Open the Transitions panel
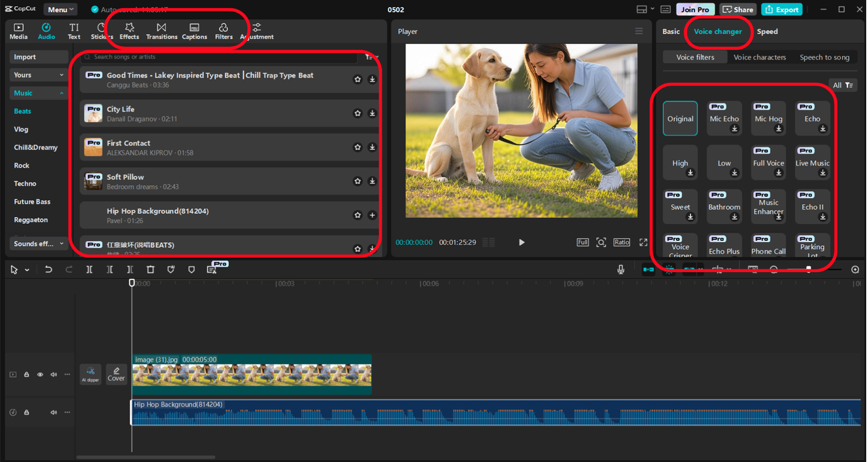 click(161, 31)
